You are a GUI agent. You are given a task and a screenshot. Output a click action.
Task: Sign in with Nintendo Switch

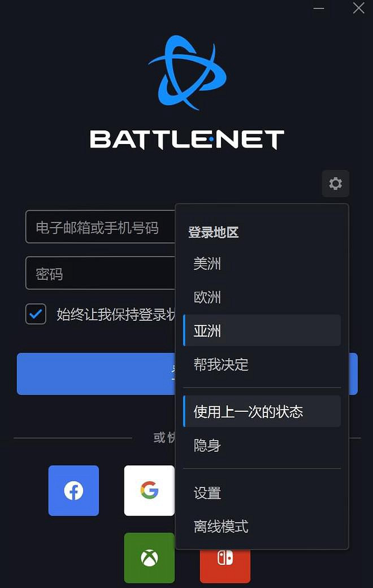(225, 558)
